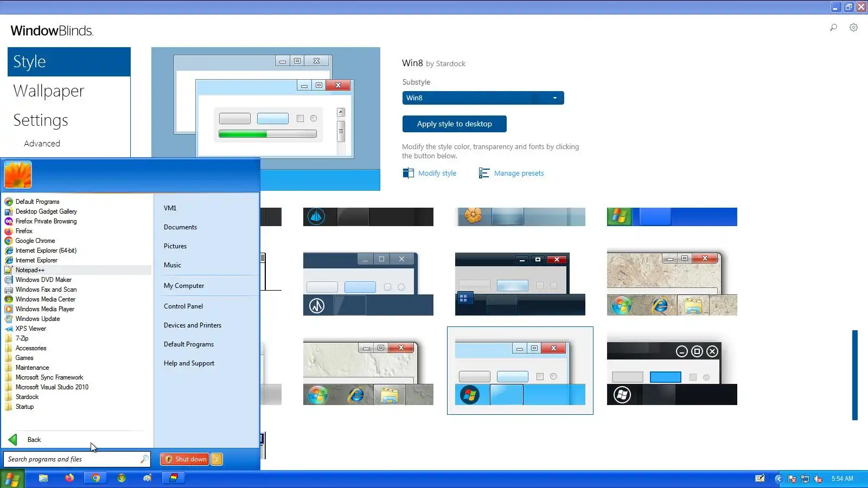The image size is (868, 488).
Task: Open VM1 user folder in Start menu
Action: coord(170,208)
